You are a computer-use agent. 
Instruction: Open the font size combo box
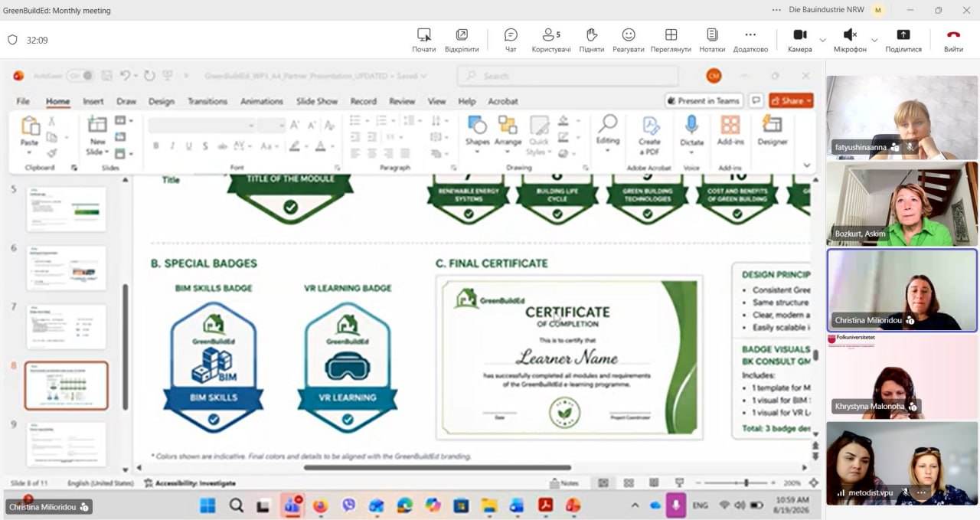point(271,126)
